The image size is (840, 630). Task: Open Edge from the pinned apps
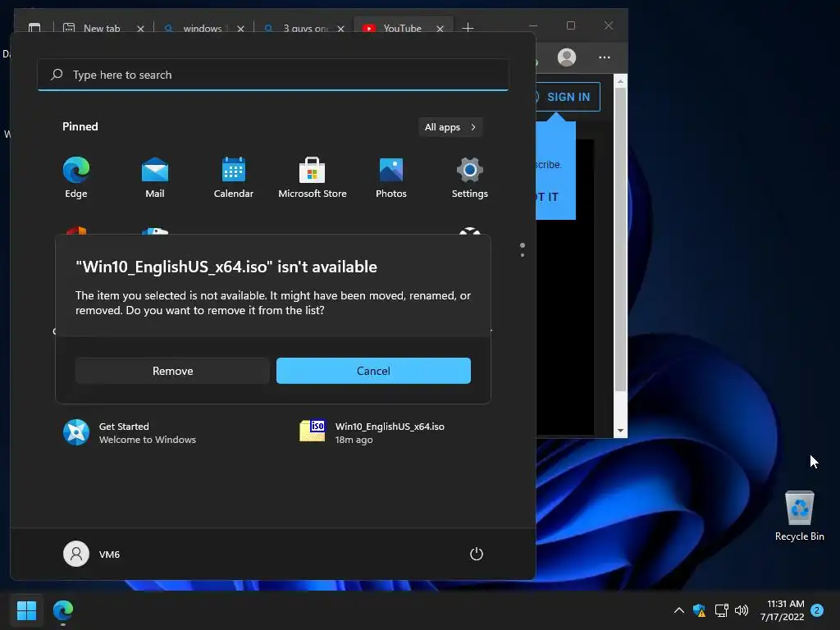pyautogui.click(x=76, y=177)
